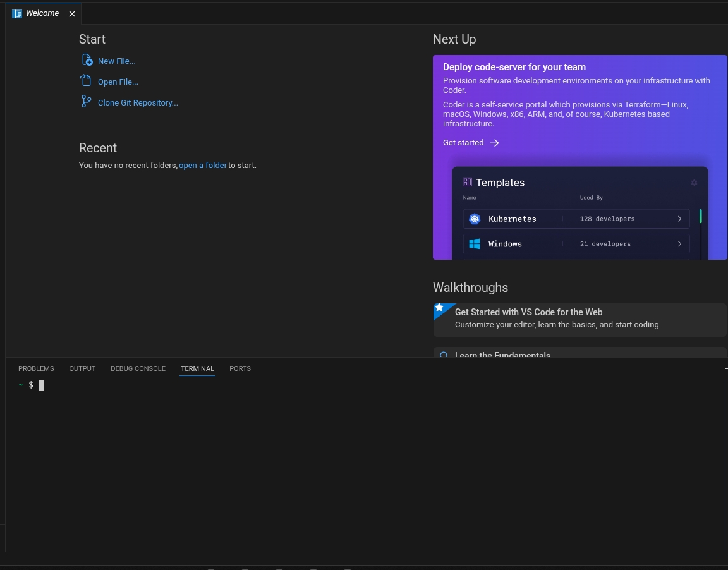This screenshot has height=570, width=728.
Task: Open the Open File... link
Action: (x=118, y=82)
